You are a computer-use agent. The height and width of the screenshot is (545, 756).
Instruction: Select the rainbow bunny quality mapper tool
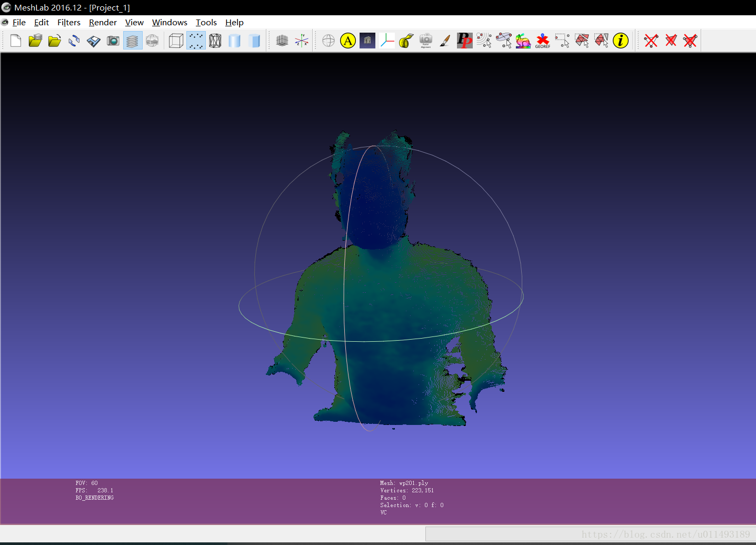point(523,41)
